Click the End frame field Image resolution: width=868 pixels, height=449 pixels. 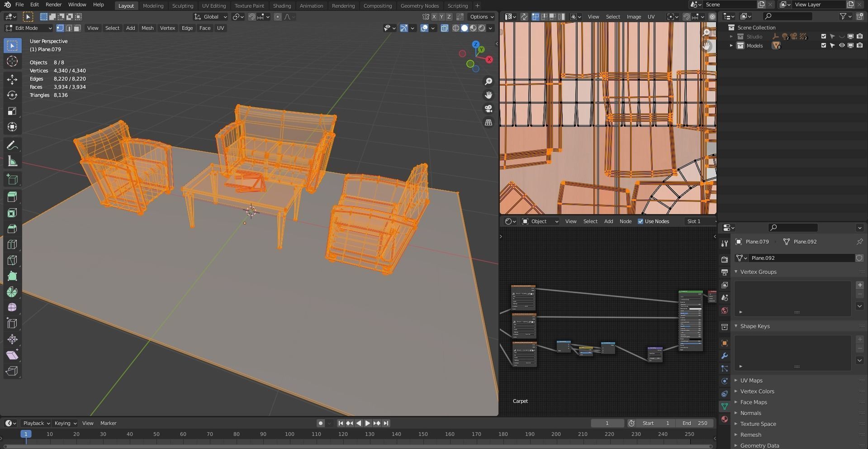pos(695,423)
